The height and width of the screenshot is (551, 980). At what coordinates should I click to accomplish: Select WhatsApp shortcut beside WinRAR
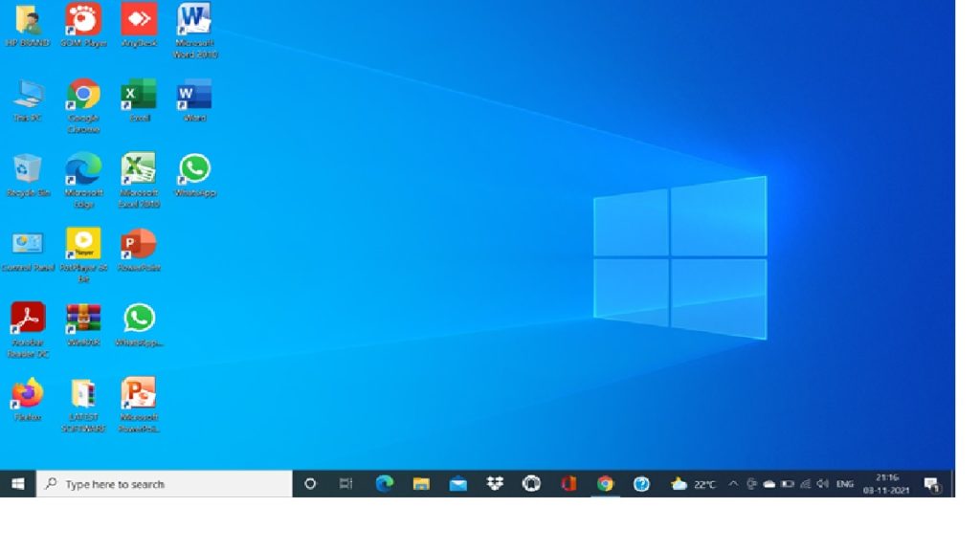coord(139,325)
